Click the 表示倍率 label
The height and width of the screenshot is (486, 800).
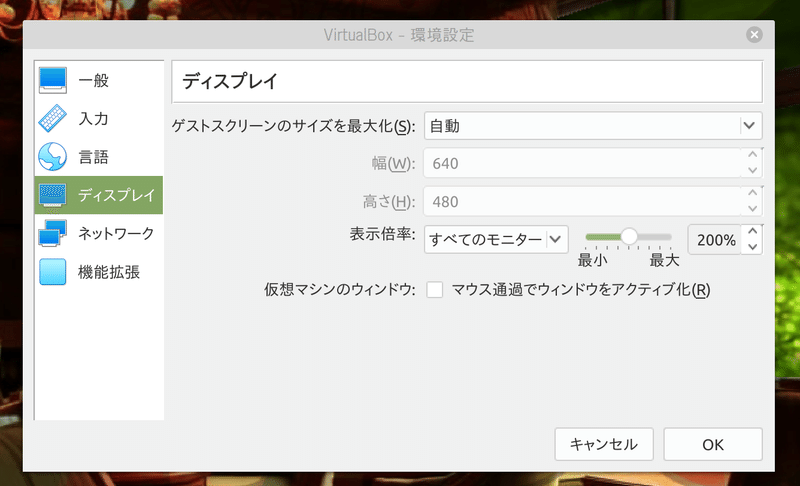click(382, 234)
